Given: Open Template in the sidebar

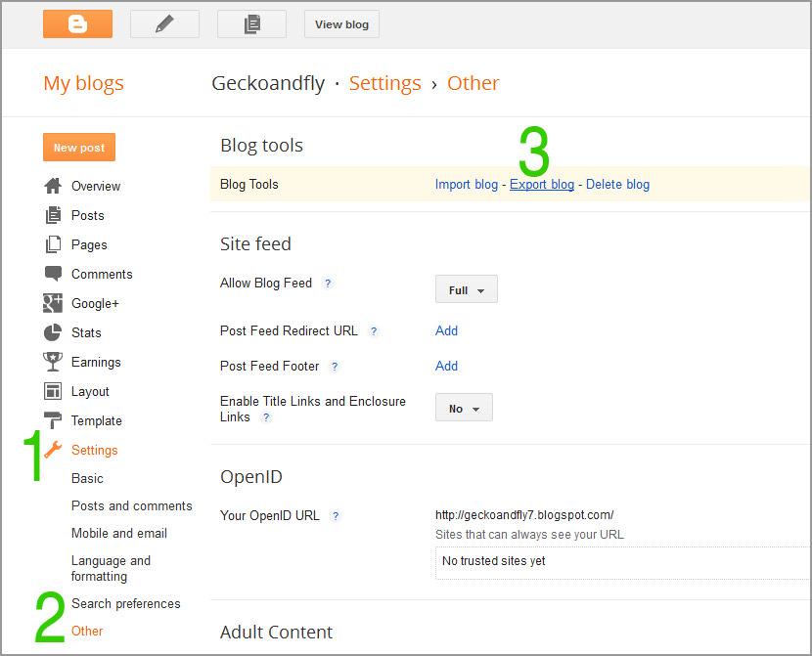Looking at the screenshot, I should tap(96, 421).
